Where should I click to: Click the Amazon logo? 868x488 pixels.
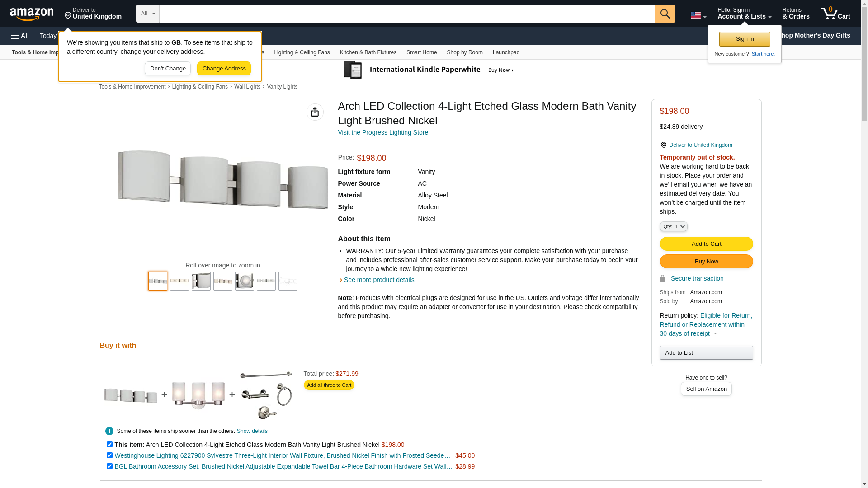coord(32,14)
